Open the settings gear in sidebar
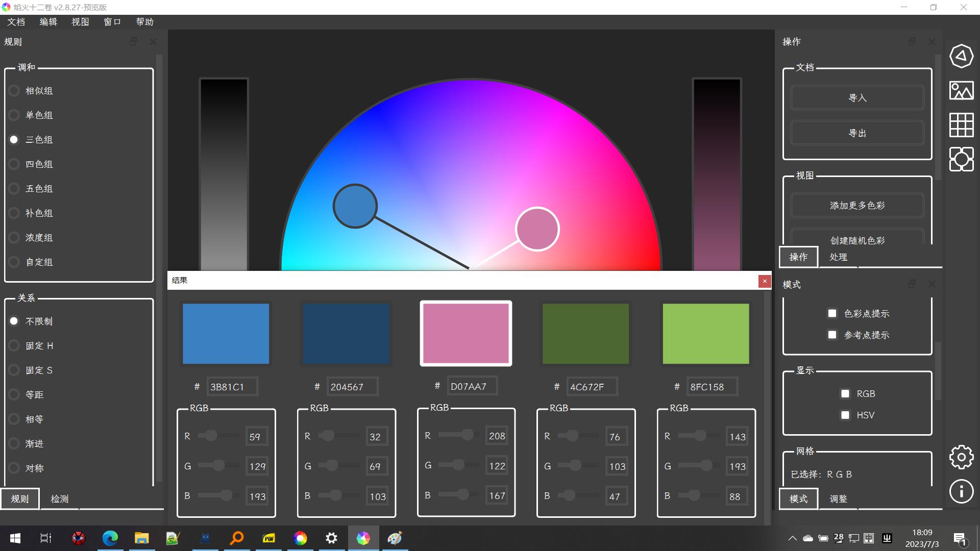Viewport: 980px width, 551px height. pyautogui.click(x=961, y=457)
